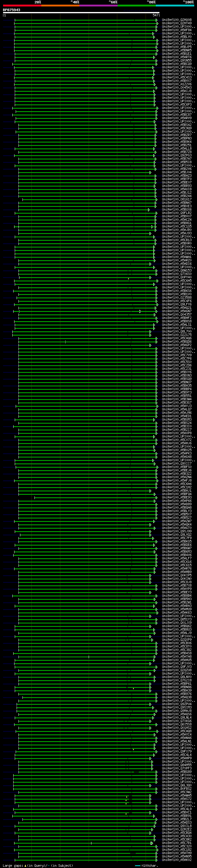Open hit UniRef100_A1Z2V6

point(177,84)
